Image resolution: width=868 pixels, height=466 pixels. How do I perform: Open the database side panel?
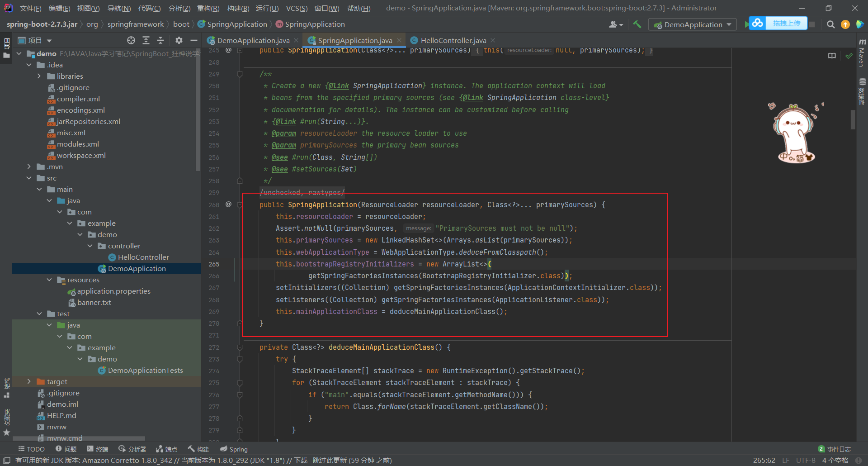coord(862,91)
